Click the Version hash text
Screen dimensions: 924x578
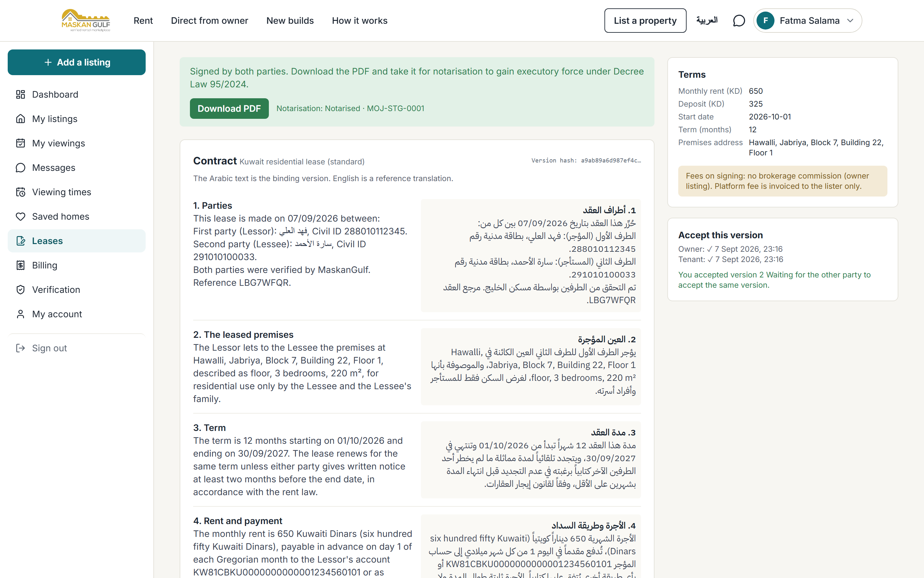[586, 161]
